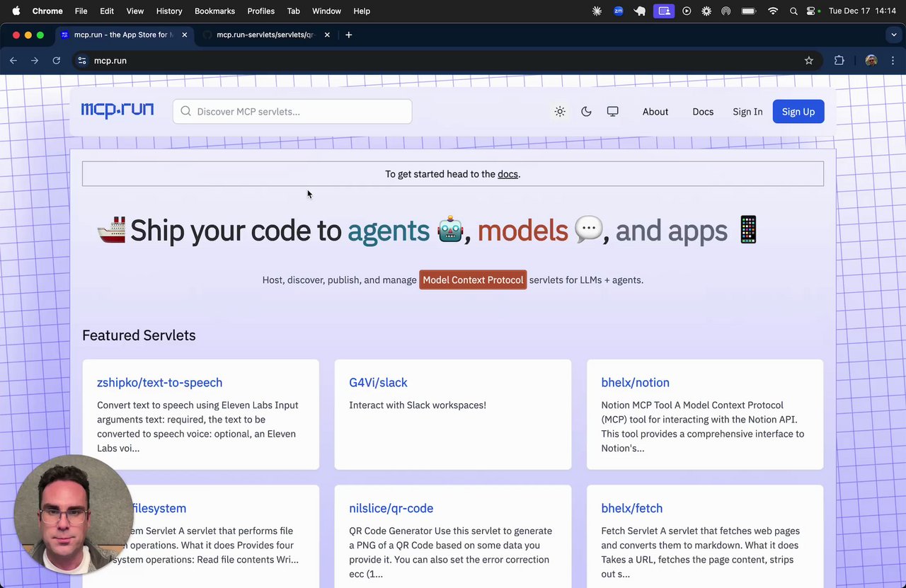
Task: Bookmark this page with the star icon
Action: [x=809, y=61]
